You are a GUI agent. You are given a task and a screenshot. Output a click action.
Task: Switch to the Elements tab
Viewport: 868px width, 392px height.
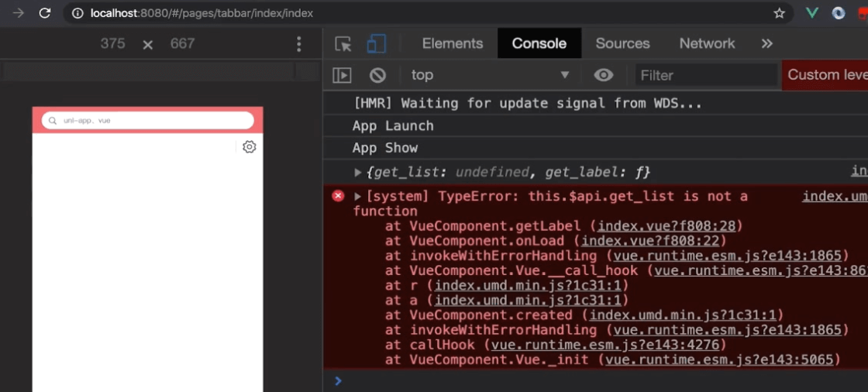[x=453, y=43]
